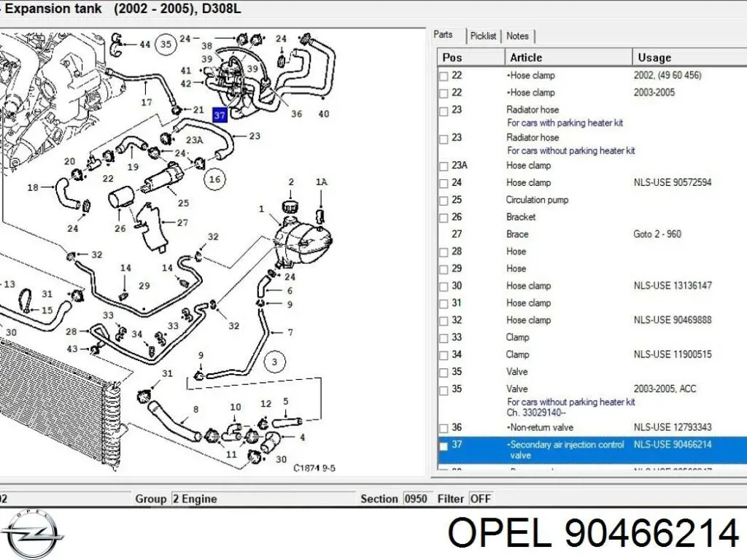The image size is (747, 560).
Task: Check position 31 Hose clamp checkbox
Action: [x=444, y=304]
